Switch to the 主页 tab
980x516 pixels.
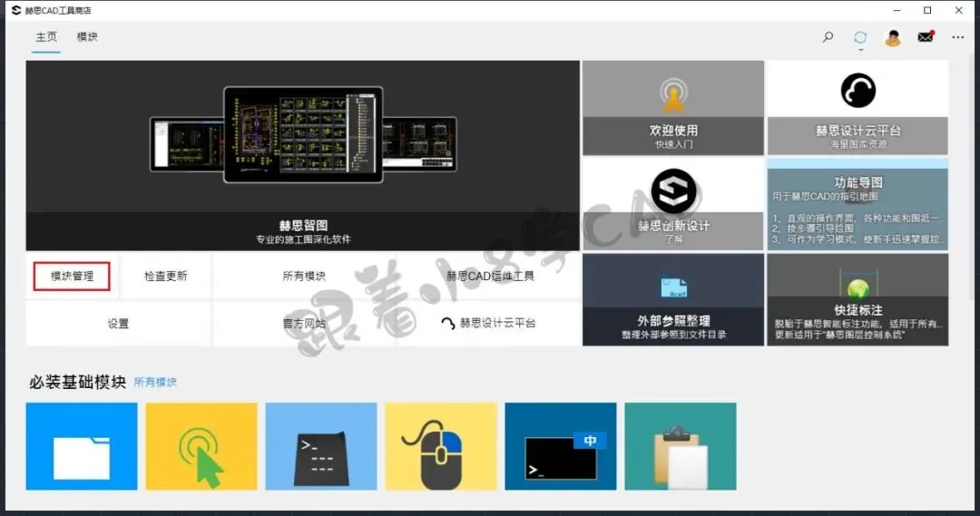[46, 37]
